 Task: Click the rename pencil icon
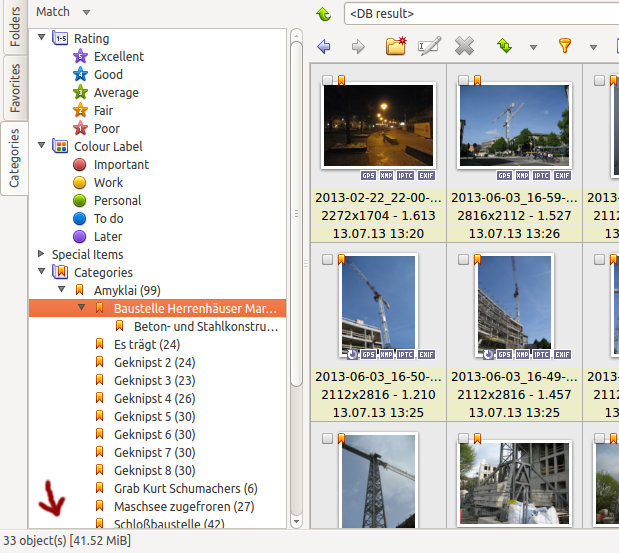pos(429,46)
